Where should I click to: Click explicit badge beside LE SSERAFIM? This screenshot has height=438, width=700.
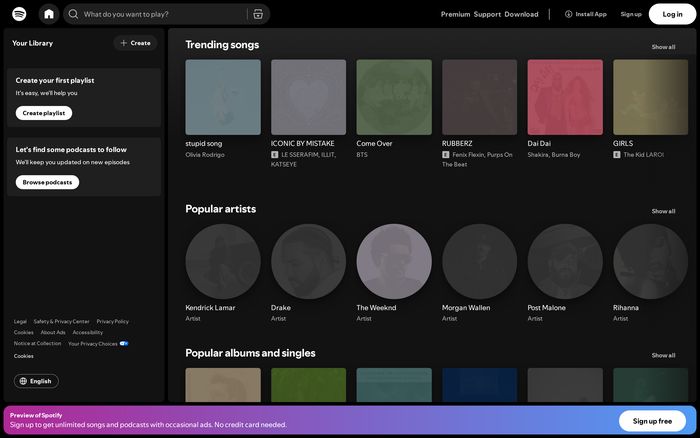pos(275,154)
